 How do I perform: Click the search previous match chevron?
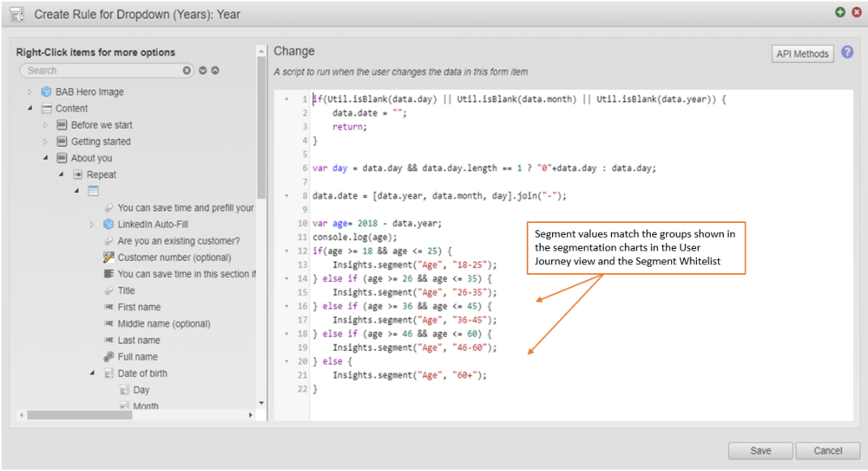pyautogui.click(x=214, y=71)
